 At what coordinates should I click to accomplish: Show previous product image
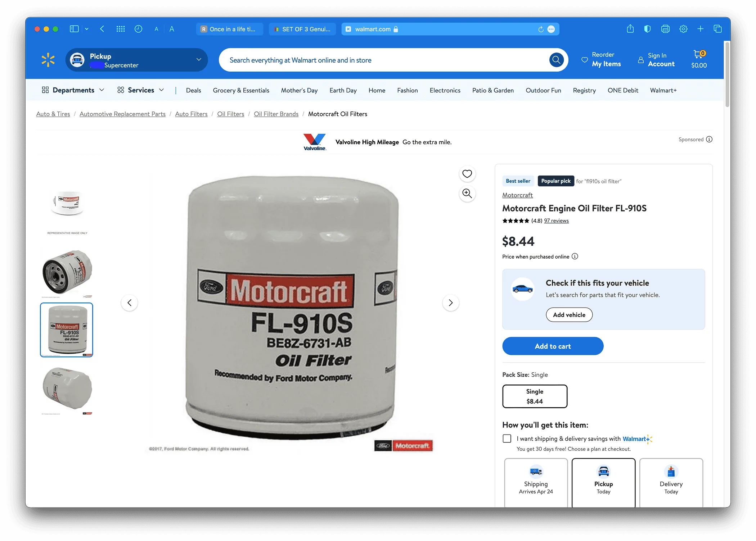(129, 303)
